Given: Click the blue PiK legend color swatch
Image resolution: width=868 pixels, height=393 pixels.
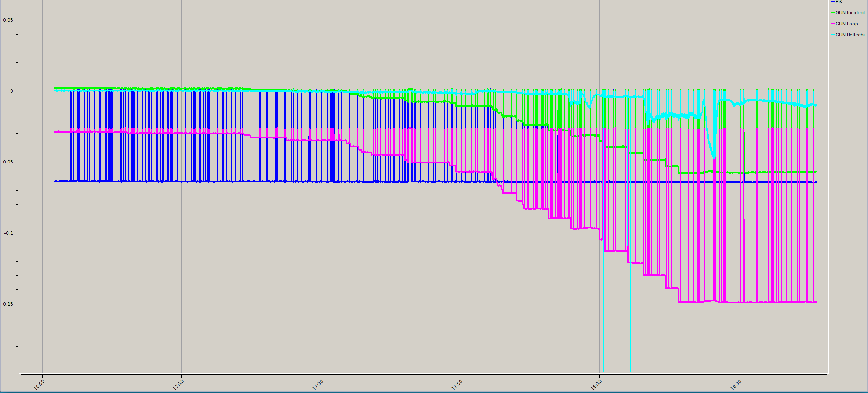Looking at the screenshot, I should tap(833, 2).
